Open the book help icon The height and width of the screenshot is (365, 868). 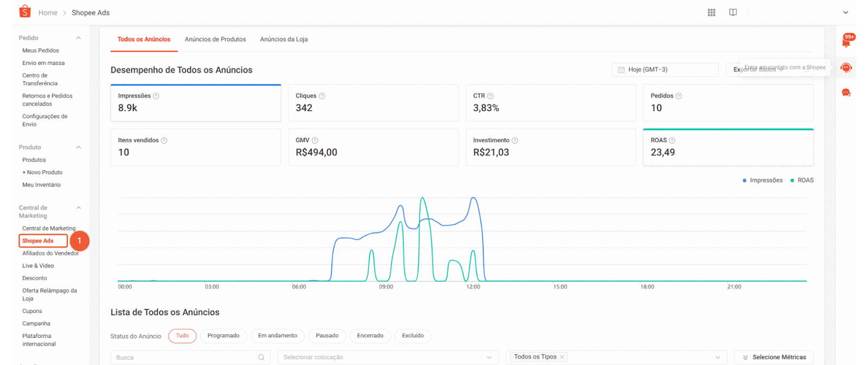[x=733, y=12]
